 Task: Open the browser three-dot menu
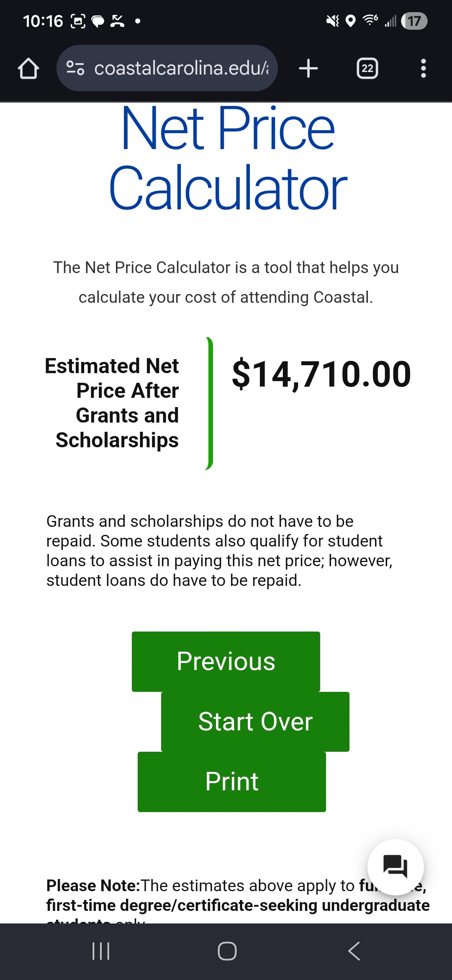(423, 68)
